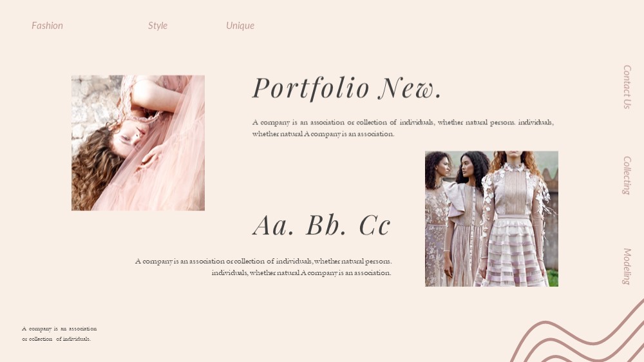Click the 'Cc' letters in the heading

click(x=375, y=225)
